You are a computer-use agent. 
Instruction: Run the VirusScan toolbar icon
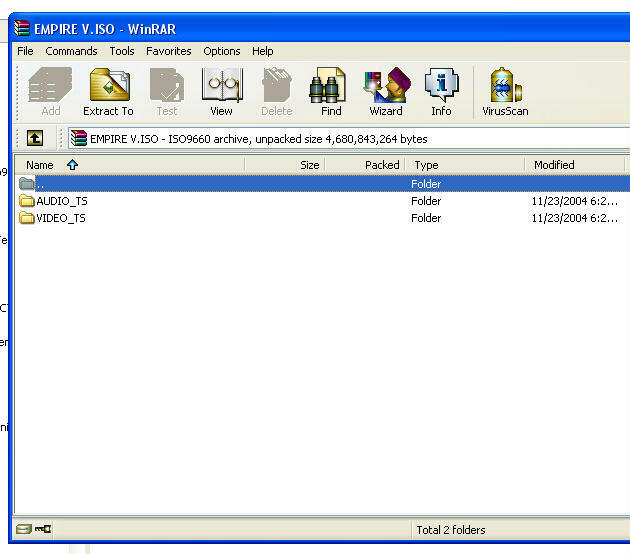pos(505,85)
